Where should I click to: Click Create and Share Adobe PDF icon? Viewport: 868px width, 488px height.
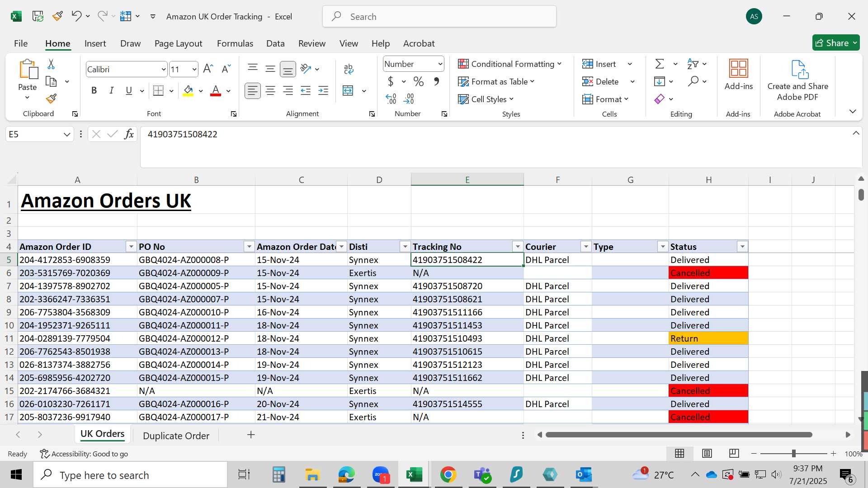799,69
